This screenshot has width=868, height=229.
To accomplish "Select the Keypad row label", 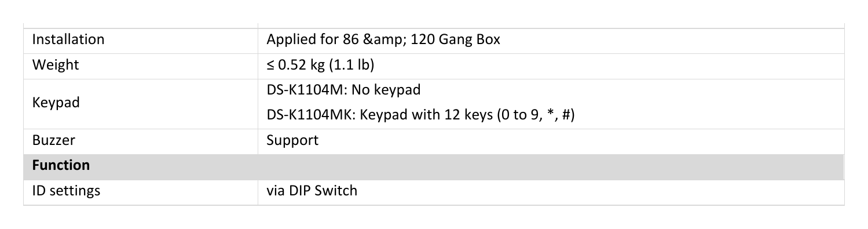I will coord(56,103).
